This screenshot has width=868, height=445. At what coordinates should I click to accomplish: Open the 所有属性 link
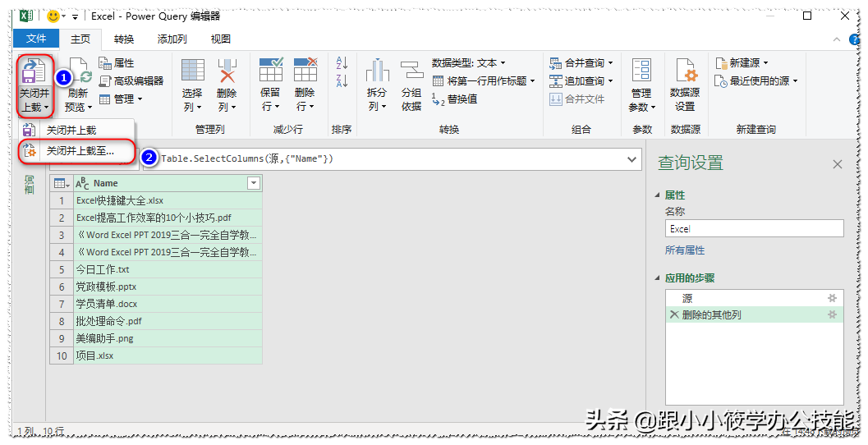tap(685, 250)
